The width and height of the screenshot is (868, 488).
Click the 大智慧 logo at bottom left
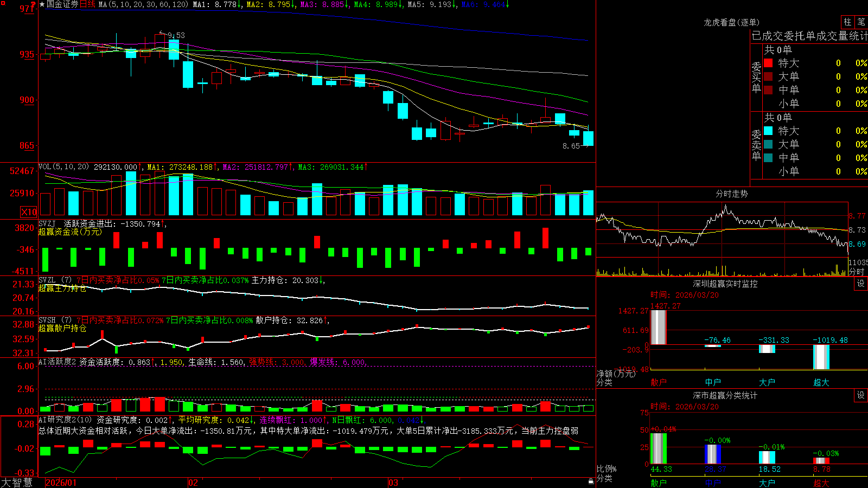click(x=17, y=483)
